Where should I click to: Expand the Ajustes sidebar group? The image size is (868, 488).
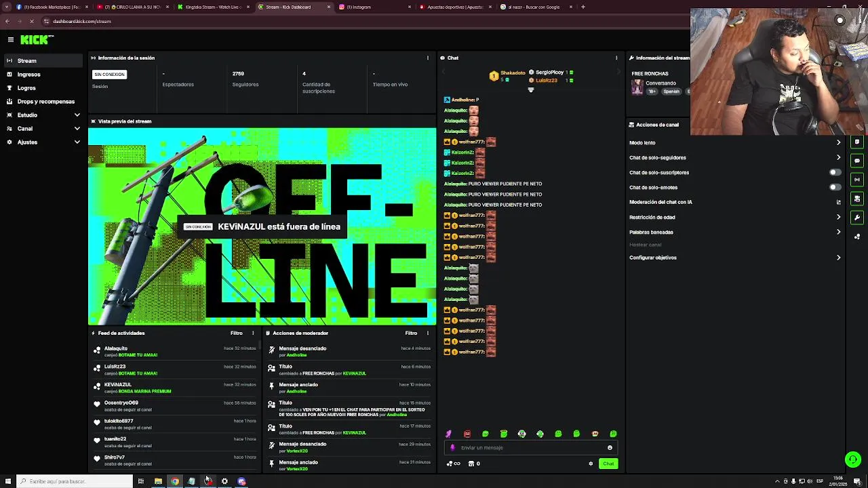tap(42, 142)
